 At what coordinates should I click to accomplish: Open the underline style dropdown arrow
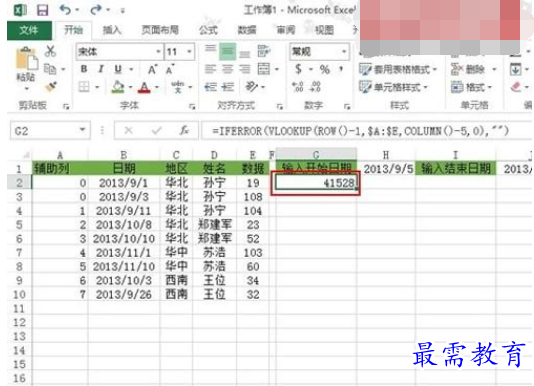[x=131, y=70]
